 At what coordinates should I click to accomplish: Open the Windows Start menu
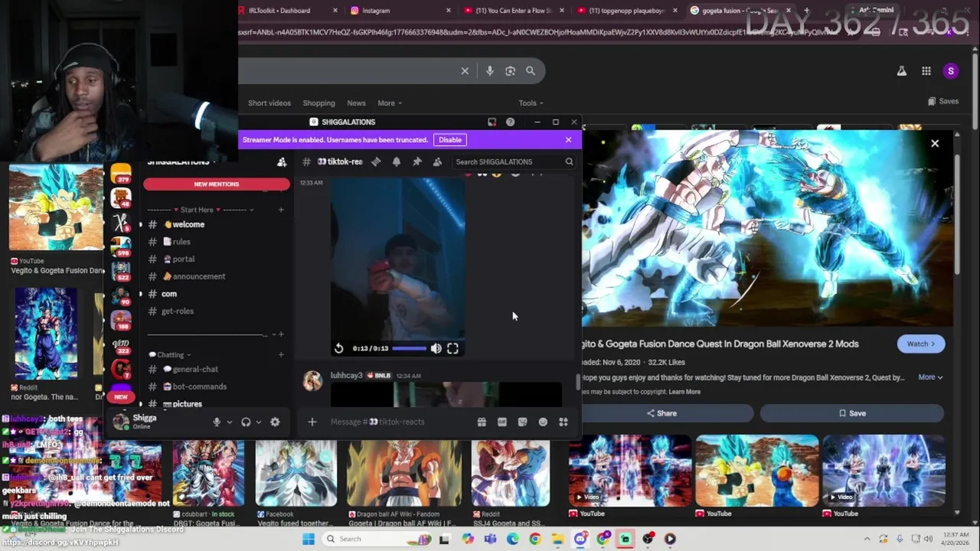pos(309,539)
